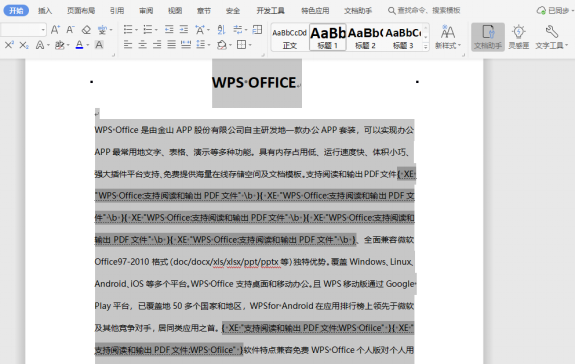Expand the numbered list dropdown arrow
This screenshot has height=364, width=576.
(x=156, y=30)
